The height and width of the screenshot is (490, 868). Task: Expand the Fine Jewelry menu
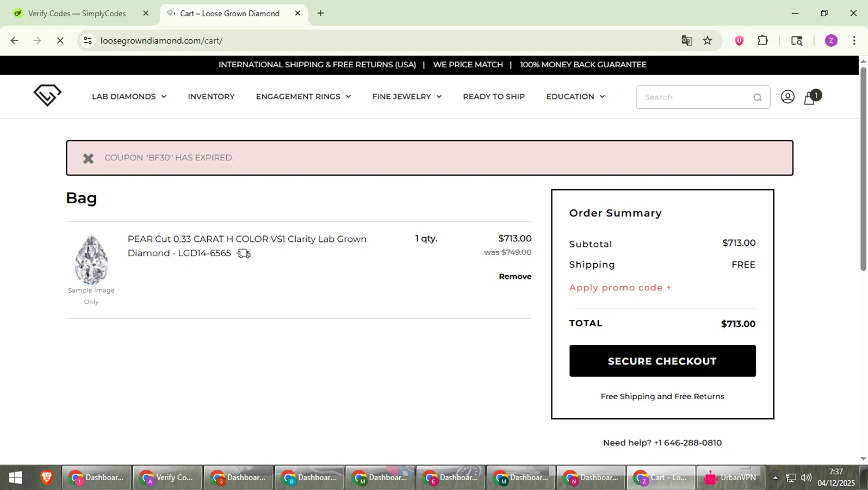coord(407,97)
